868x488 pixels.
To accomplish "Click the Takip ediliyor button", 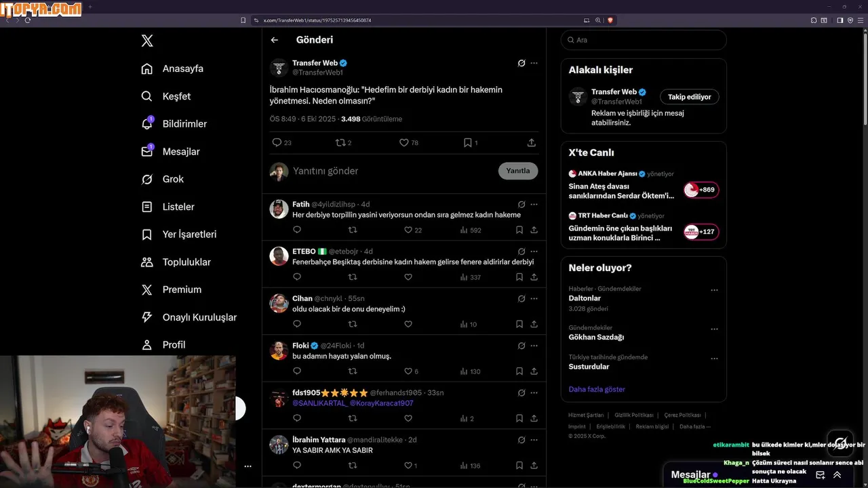I will click(690, 97).
